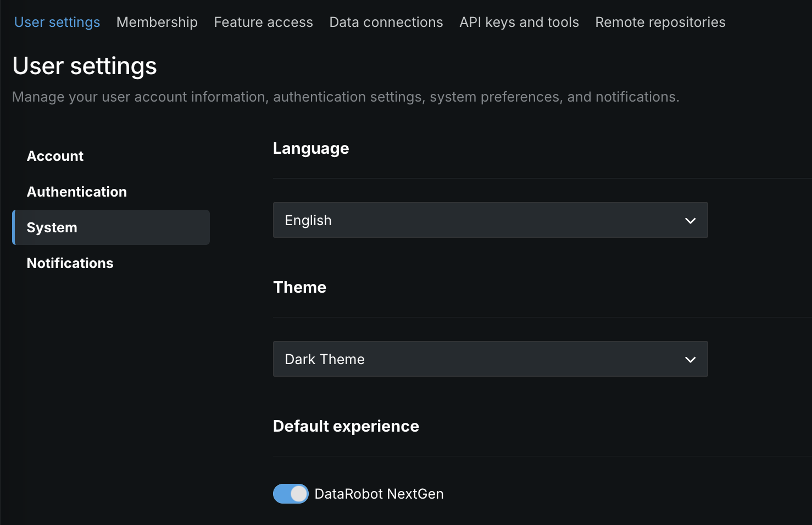Click the User settings page title
This screenshot has height=525, width=812.
pos(85,66)
